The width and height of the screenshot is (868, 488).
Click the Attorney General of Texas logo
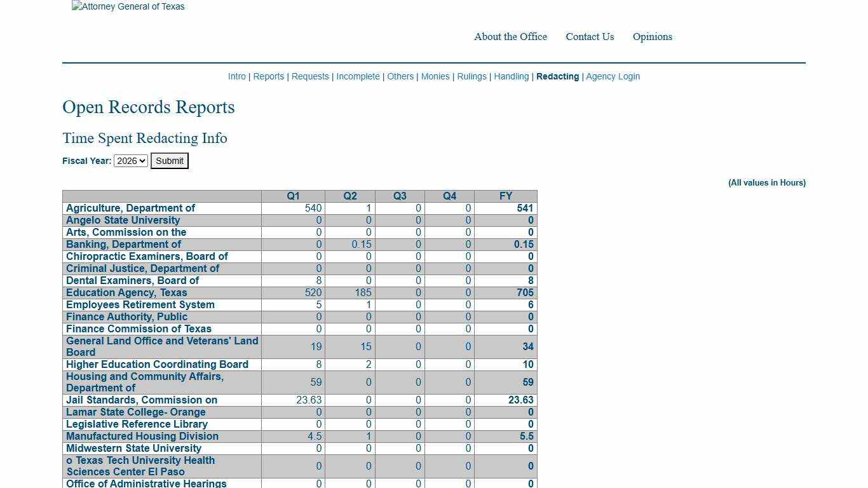click(128, 7)
